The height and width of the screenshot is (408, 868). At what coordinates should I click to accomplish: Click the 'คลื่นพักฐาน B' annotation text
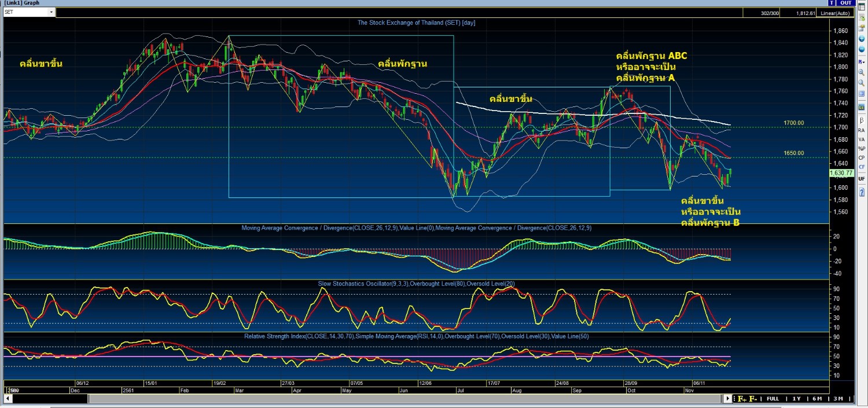[x=711, y=222]
